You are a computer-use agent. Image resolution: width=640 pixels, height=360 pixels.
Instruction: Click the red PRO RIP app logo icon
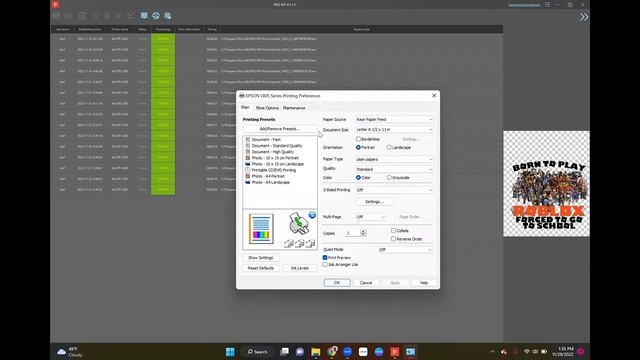pos(56,4)
